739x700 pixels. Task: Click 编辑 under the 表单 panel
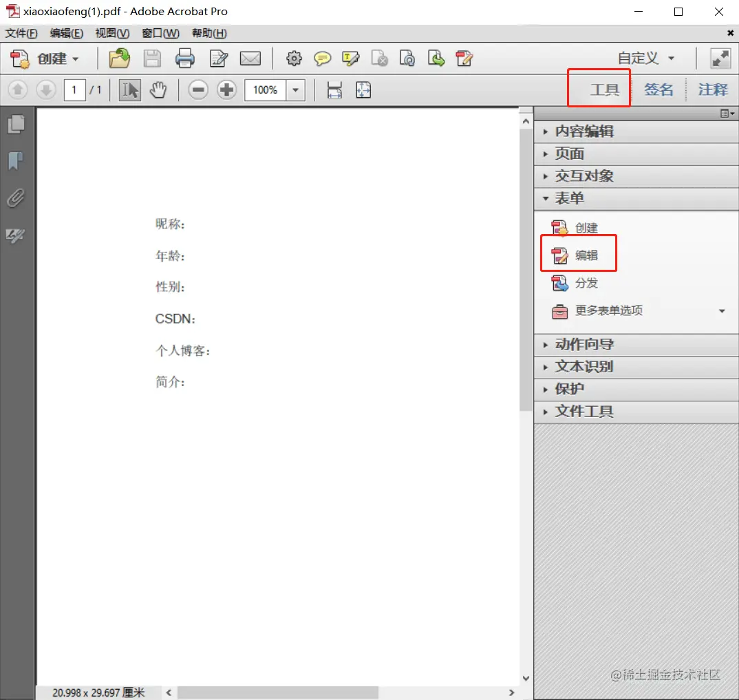[x=575, y=255]
